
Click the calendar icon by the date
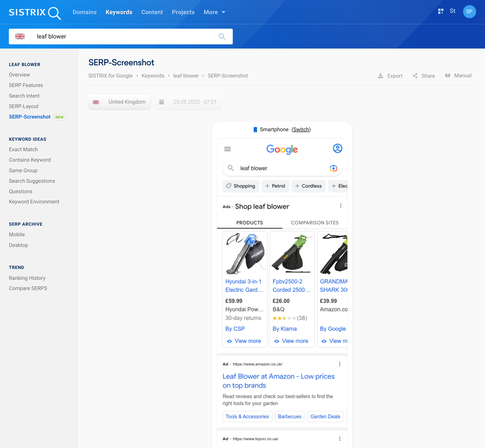162,102
